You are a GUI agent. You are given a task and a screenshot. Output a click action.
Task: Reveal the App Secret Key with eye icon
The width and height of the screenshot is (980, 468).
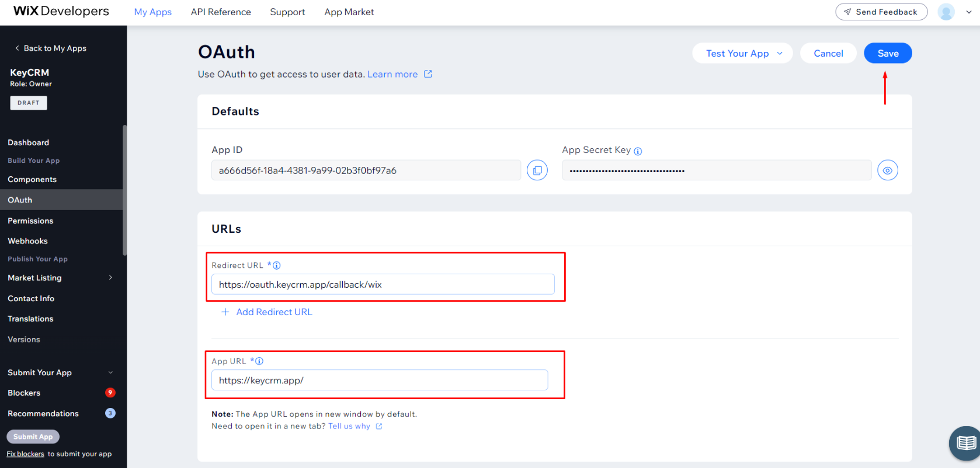(888, 170)
